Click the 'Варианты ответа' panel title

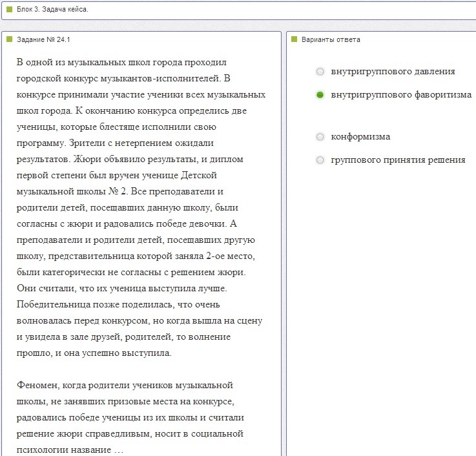point(331,39)
